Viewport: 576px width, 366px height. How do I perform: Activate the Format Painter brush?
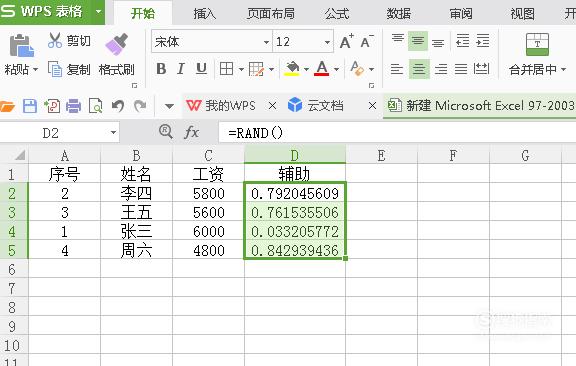click(116, 44)
